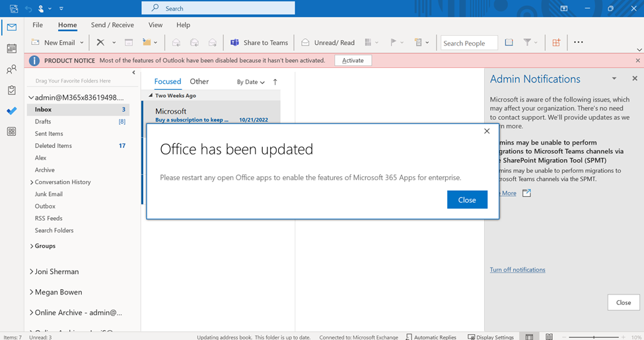The width and height of the screenshot is (644, 340).
Task: Click the Categorize color grid icon
Action: click(x=368, y=42)
